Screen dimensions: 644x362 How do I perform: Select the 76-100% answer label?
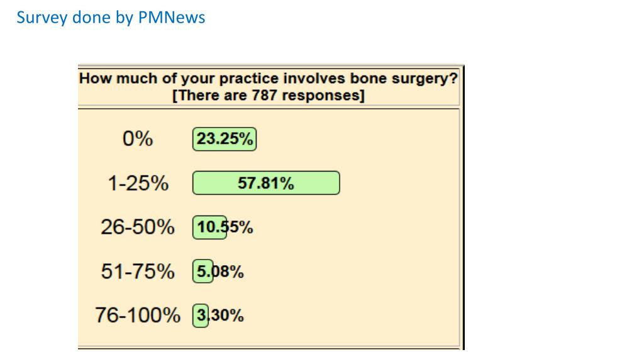(x=138, y=315)
